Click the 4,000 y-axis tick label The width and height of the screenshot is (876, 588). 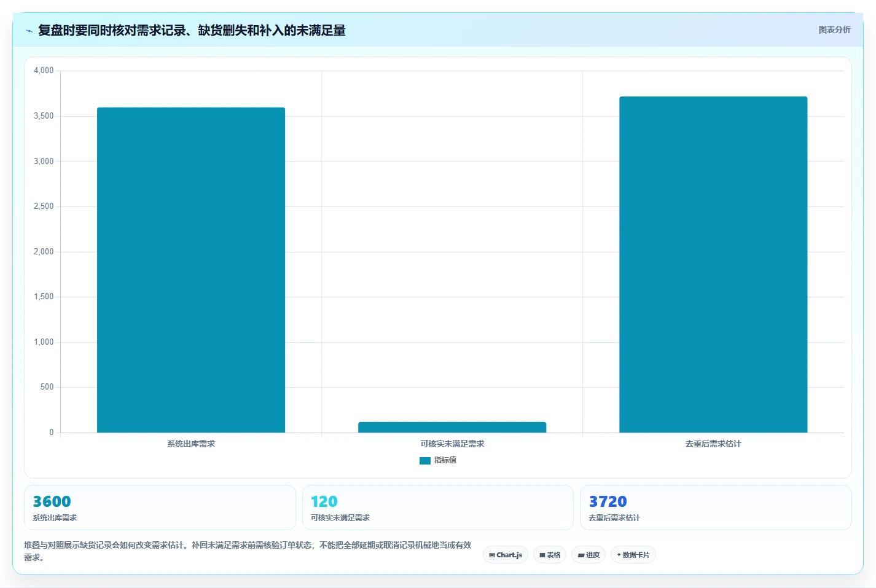(x=44, y=71)
